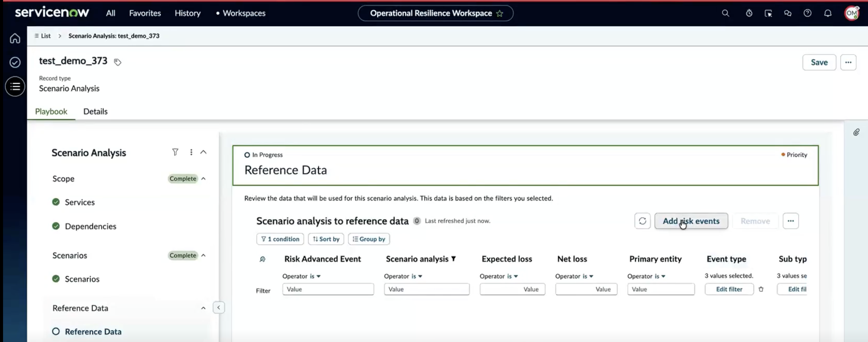Click the Group by button
The image size is (868, 342).
[369, 239]
